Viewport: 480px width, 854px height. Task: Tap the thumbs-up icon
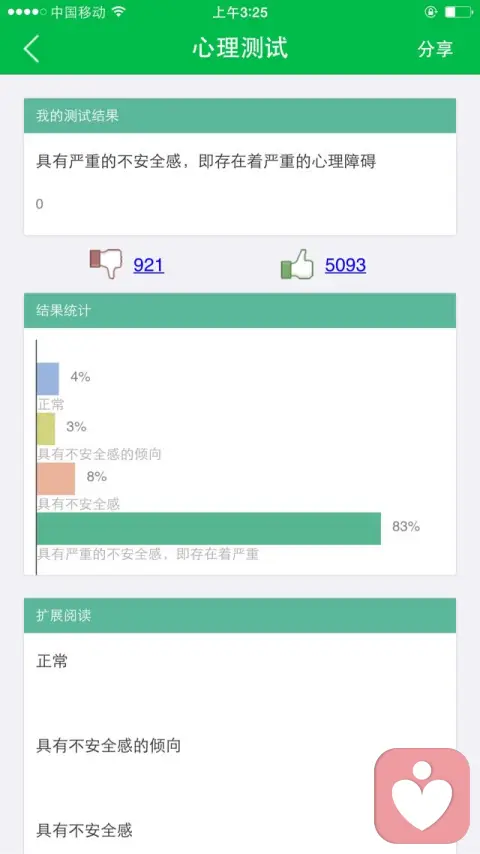(297, 264)
